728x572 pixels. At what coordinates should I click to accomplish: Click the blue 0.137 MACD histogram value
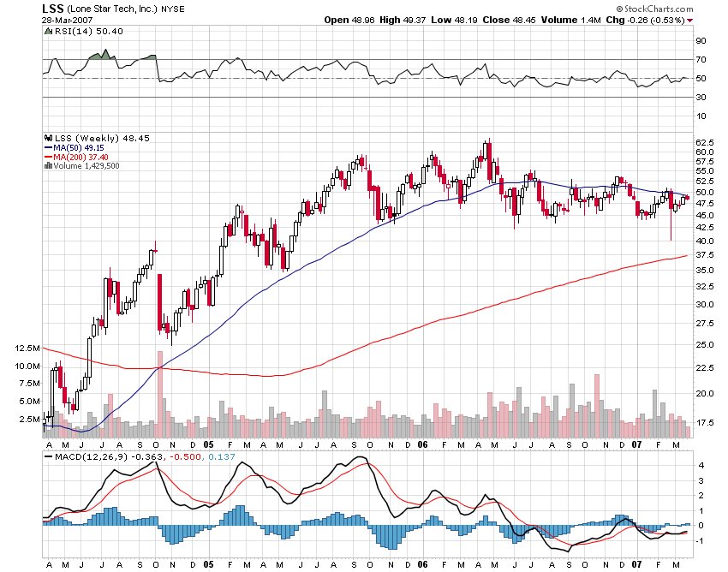(222, 457)
